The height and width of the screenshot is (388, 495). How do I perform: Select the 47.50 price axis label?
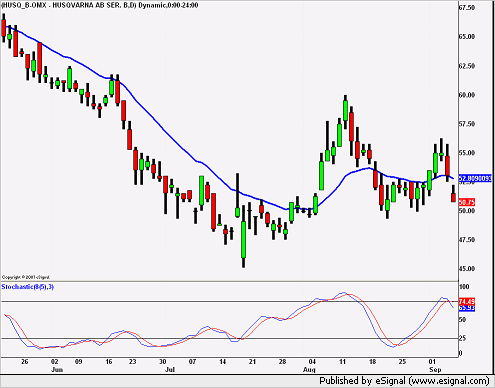(x=467, y=239)
